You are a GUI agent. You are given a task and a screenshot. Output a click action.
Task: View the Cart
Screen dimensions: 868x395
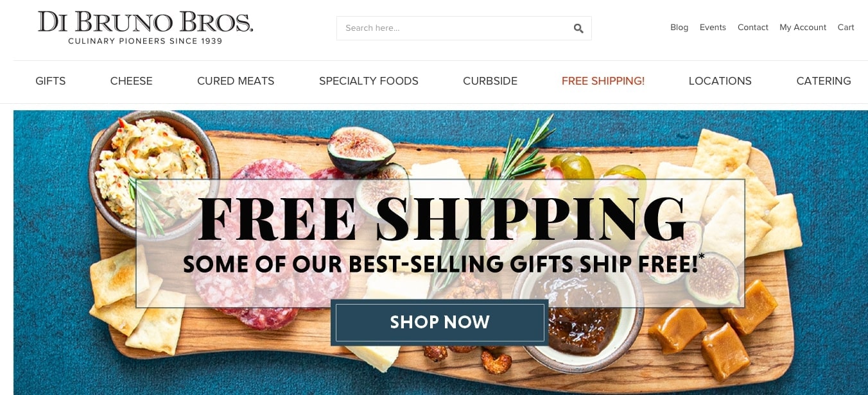[x=846, y=28]
